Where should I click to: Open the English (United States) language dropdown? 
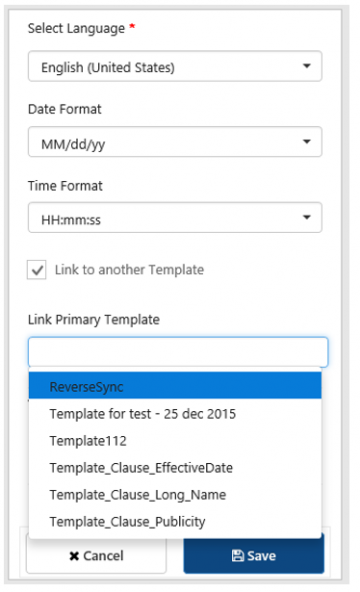(175, 66)
